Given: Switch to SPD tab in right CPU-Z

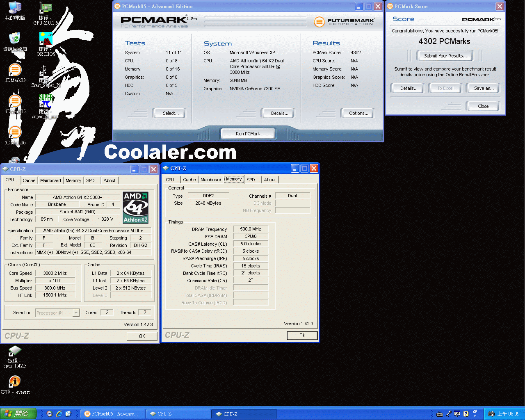Looking at the screenshot, I should [x=251, y=180].
